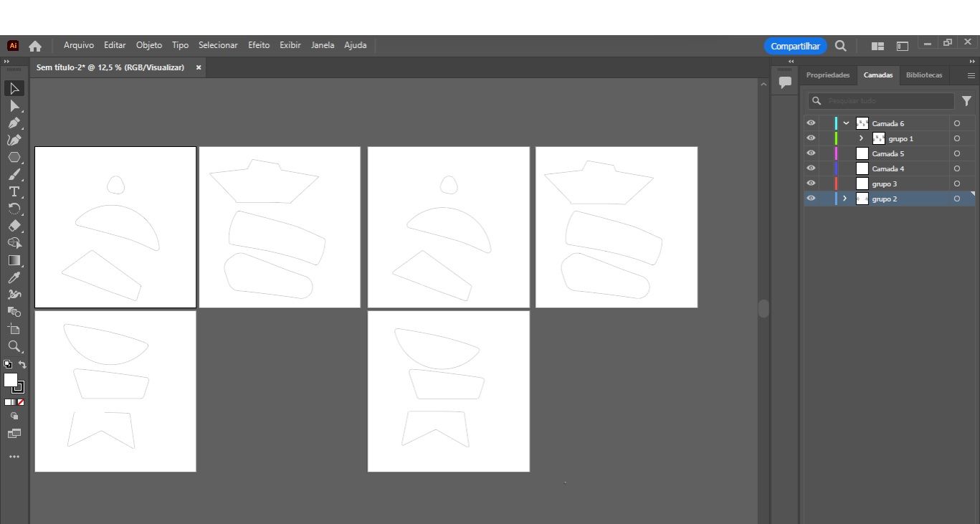Activate the Zoom tool
Image resolution: width=980 pixels, height=524 pixels.
(14, 346)
